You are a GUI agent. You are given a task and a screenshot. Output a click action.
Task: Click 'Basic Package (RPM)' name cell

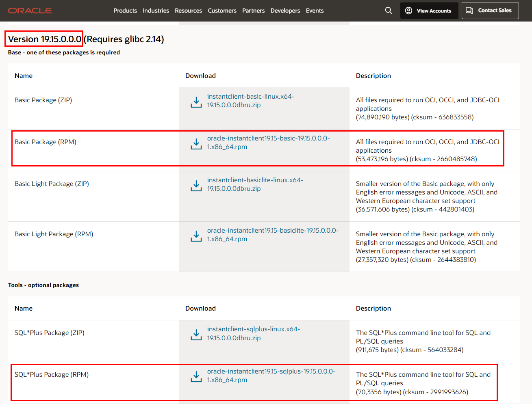tap(46, 142)
